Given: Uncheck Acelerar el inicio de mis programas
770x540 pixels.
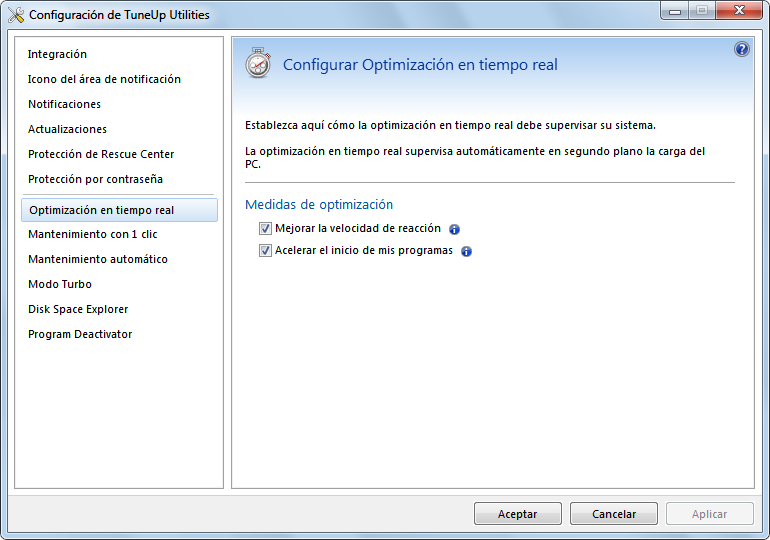Looking at the screenshot, I should [265, 250].
